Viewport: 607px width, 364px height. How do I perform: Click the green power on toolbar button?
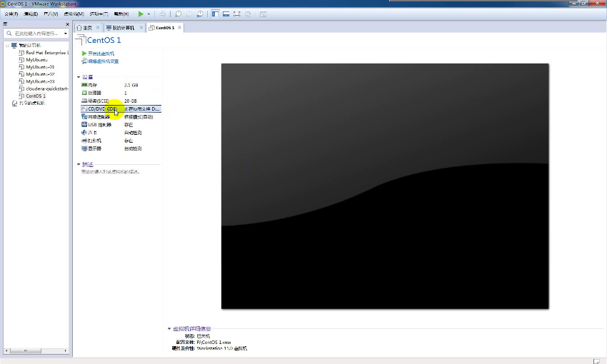coord(141,14)
